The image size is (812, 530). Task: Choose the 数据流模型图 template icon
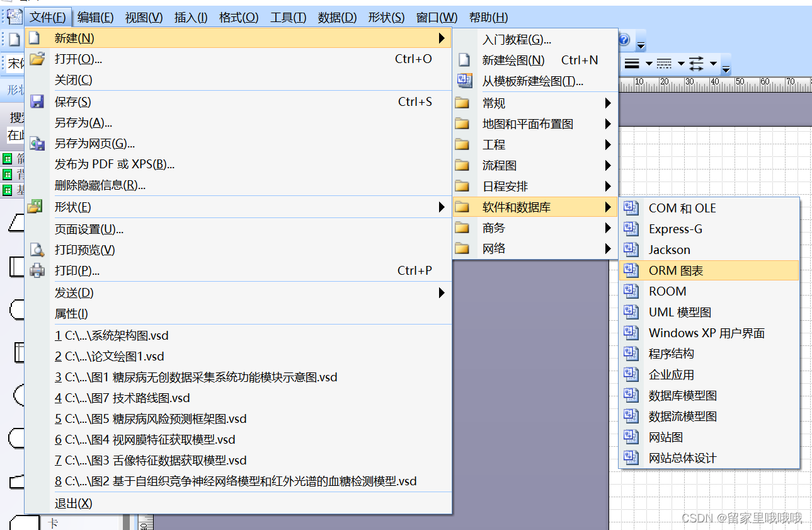pos(631,416)
